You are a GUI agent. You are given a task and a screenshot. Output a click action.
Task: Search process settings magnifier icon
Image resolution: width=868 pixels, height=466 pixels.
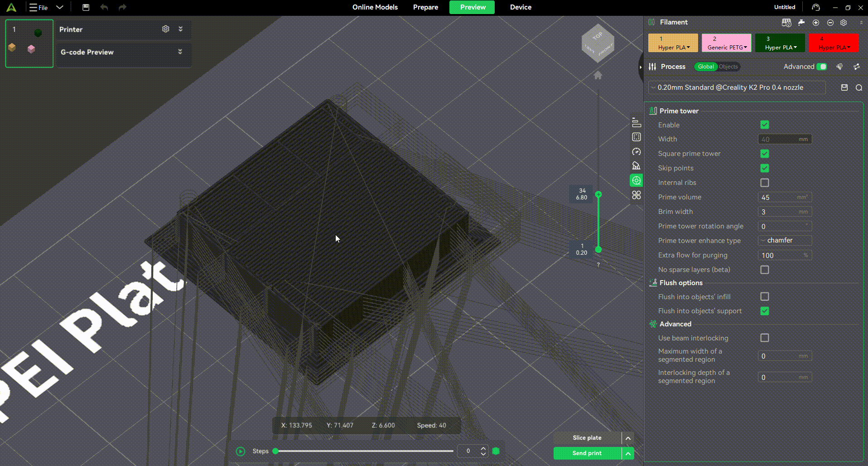(859, 87)
